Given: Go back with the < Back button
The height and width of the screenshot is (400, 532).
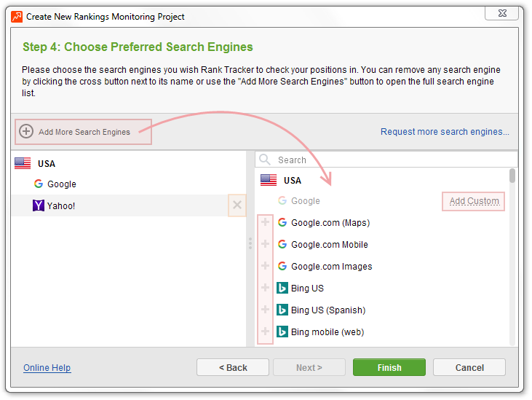Looking at the screenshot, I should point(233,367).
